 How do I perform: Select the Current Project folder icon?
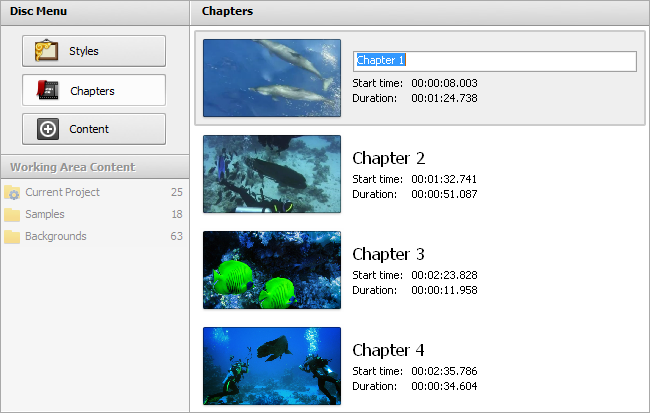[x=12, y=192]
